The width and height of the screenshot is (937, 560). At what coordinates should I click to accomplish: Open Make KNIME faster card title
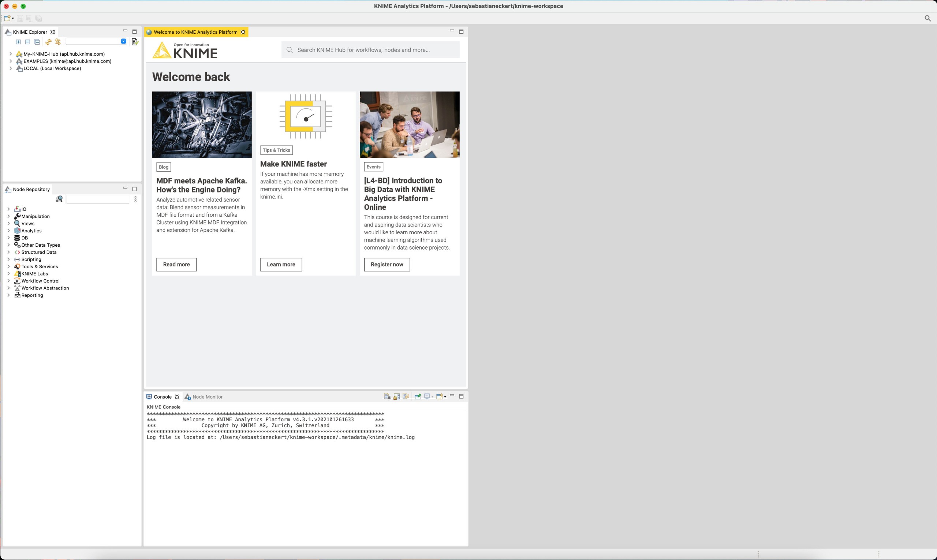(x=293, y=164)
